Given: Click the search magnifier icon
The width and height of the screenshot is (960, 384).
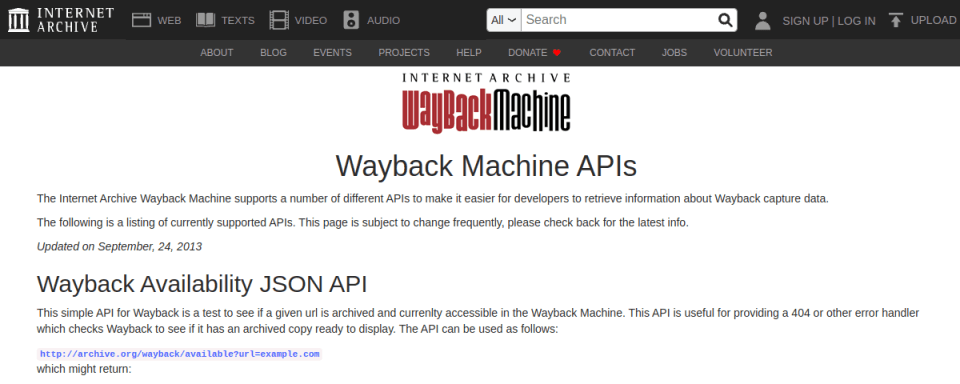Looking at the screenshot, I should (x=725, y=20).
